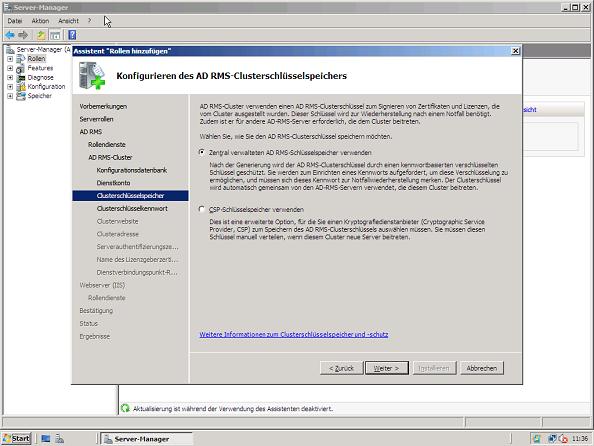Go to Dienstkonto wizard step
594x446 pixels.
coord(113,183)
